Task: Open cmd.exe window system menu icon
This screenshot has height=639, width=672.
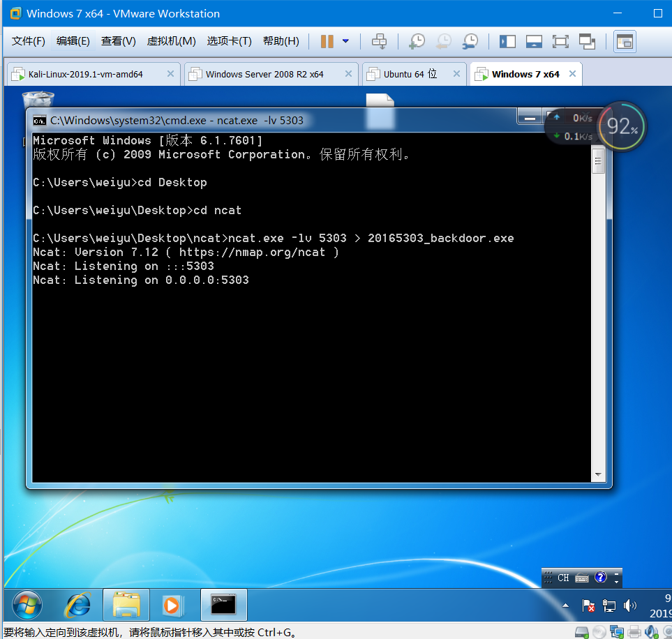Action: click(40, 121)
